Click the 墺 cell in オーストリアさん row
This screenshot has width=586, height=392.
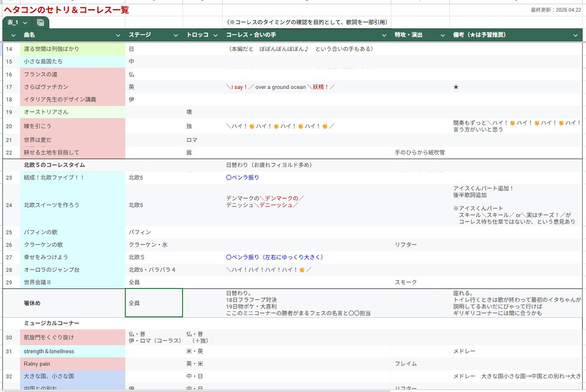click(x=203, y=112)
